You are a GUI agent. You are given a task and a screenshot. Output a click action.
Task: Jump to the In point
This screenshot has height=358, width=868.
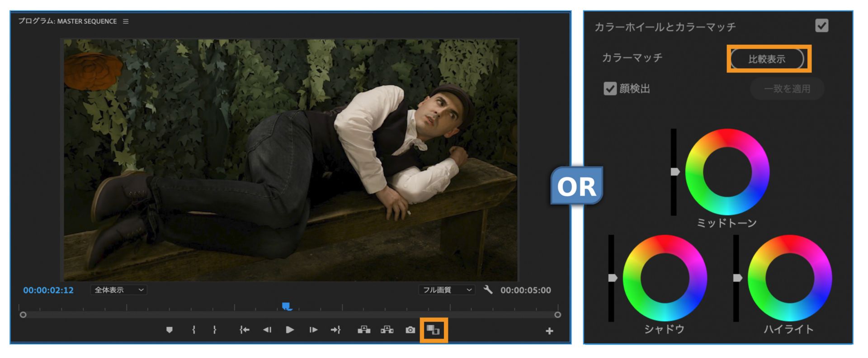coord(244,330)
